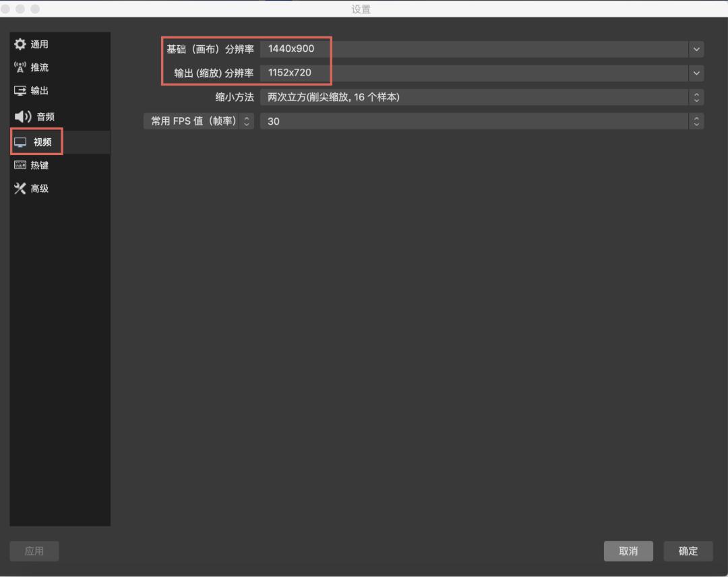Open the 基础（画布）分辨率 dropdown arrow

point(696,49)
